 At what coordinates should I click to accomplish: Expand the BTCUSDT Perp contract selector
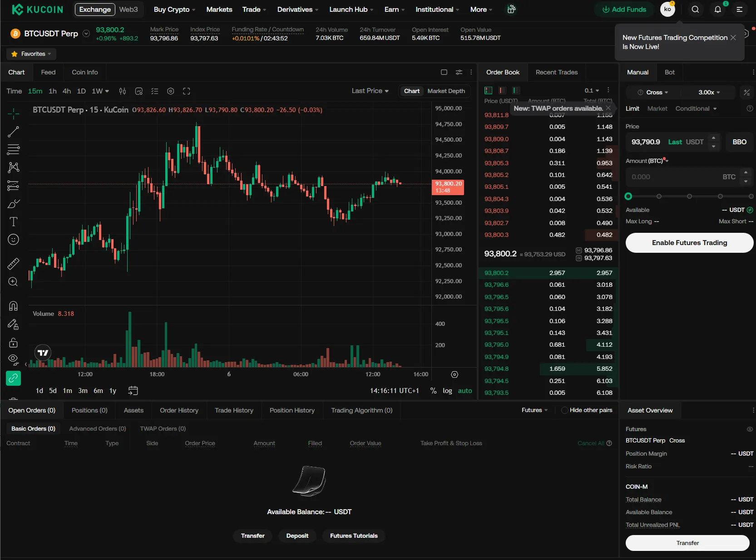coord(86,34)
